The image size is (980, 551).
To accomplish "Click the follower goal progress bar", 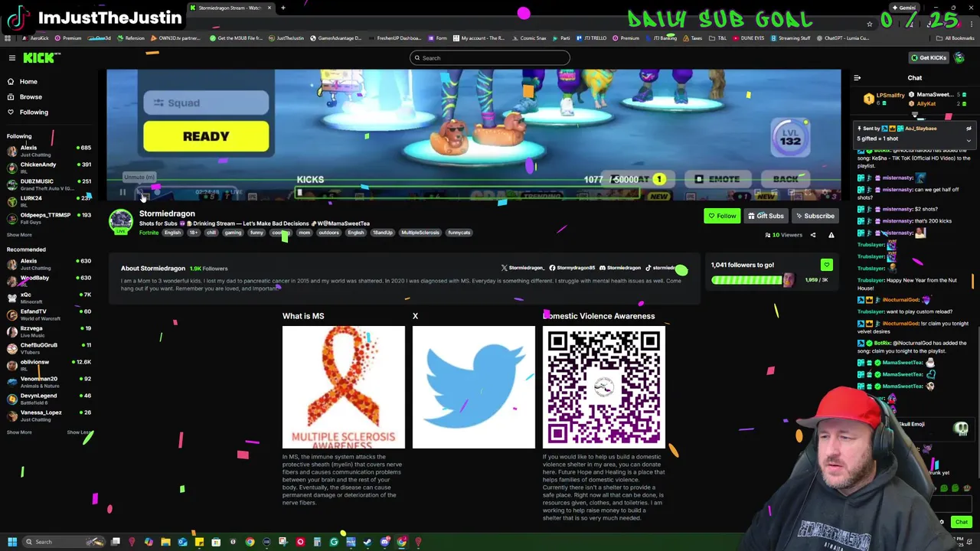I will coord(753,280).
